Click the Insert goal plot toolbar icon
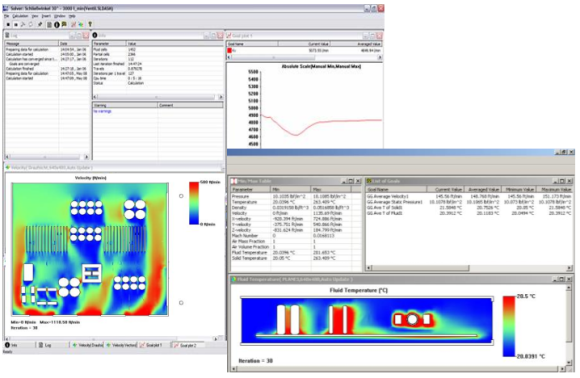 point(74,25)
